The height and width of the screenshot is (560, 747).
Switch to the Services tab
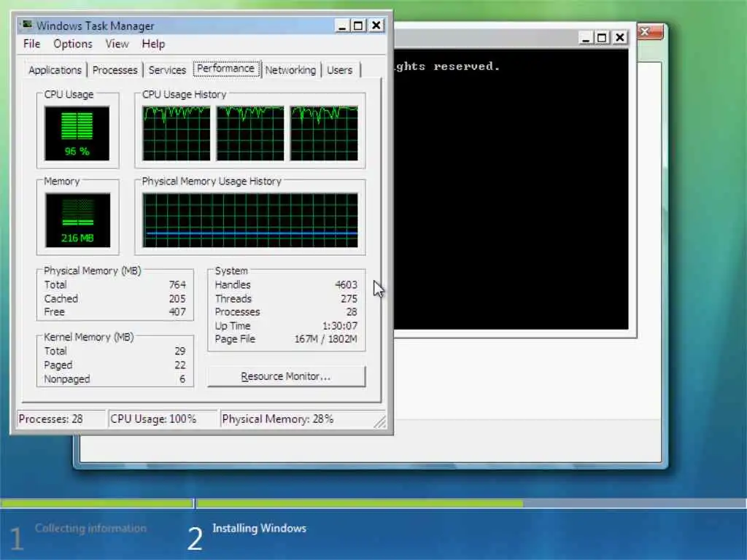[167, 70]
